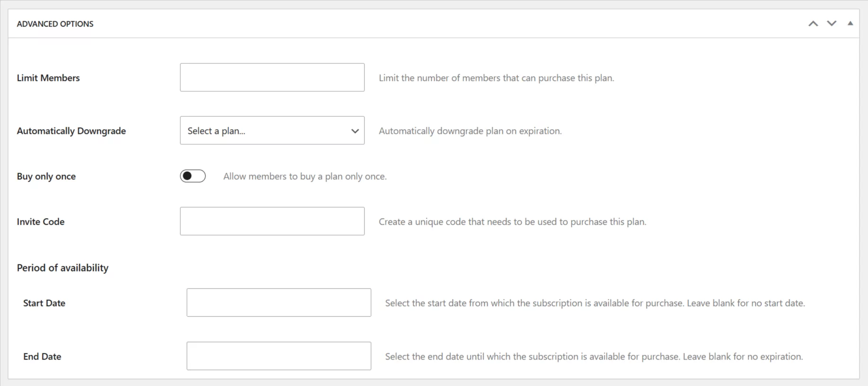Image resolution: width=868 pixels, height=386 pixels.
Task: Click into the Invite Code text box
Action: pos(272,221)
